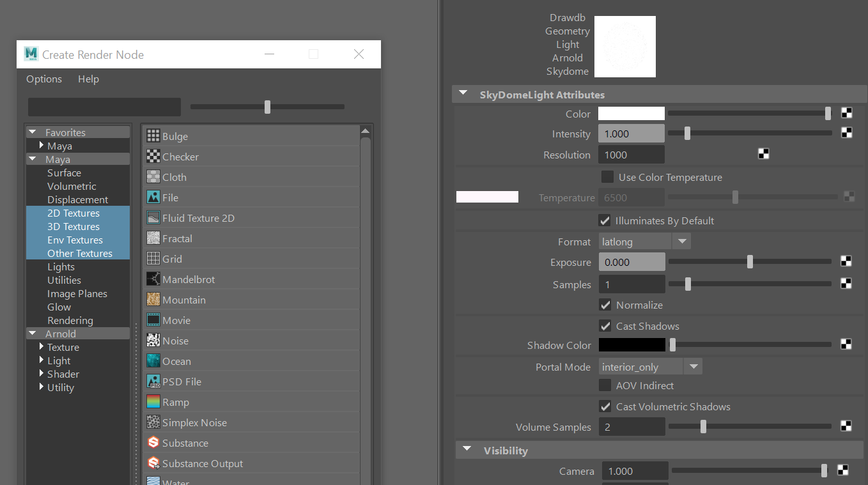
Task: Pick the Ocean texture icon
Action: click(x=153, y=361)
